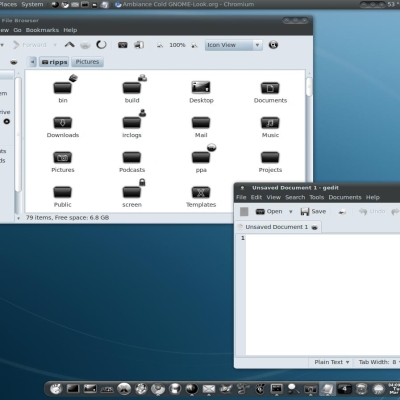The image size is (400, 400).
Task: Open the Plain Text language selector
Action: click(x=331, y=362)
